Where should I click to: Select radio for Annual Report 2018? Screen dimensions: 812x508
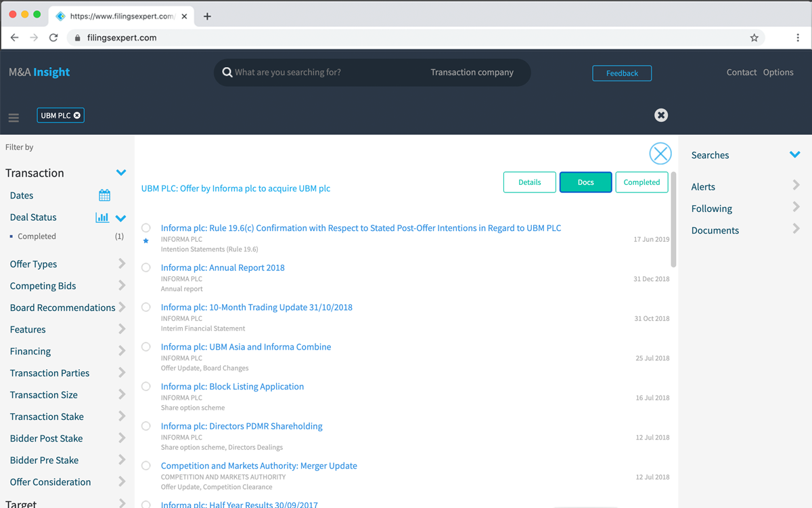(x=146, y=268)
